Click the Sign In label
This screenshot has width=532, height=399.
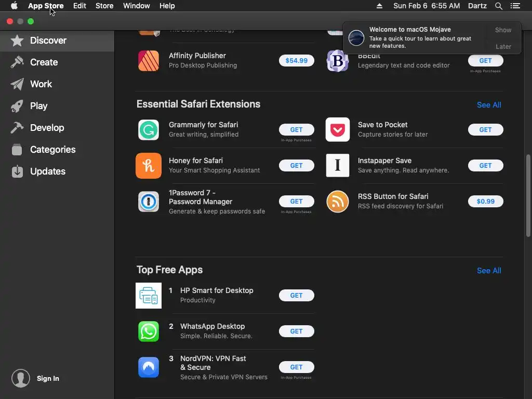coord(48,378)
